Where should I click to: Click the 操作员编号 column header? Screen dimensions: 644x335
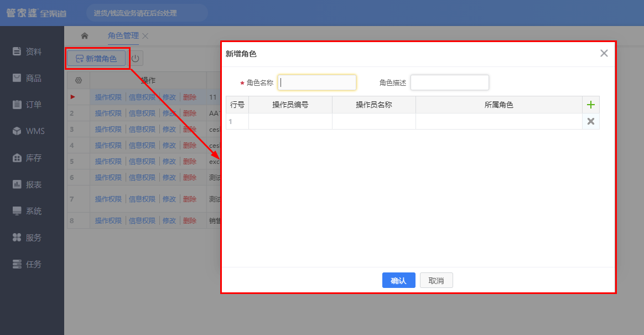point(290,105)
